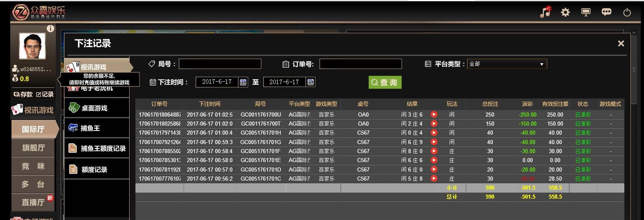Viewport: 644px width, 220px height.
Task: Click the start date field 2017-6-17
Action: click(x=217, y=82)
